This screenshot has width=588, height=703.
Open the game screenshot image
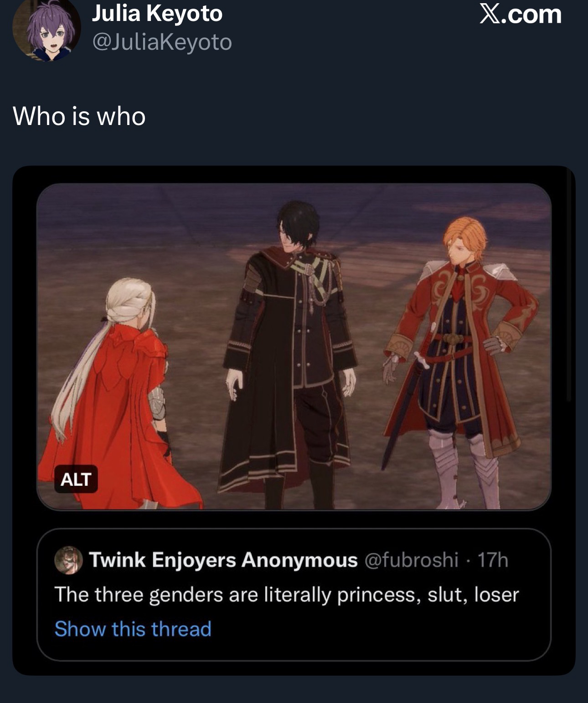294,347
